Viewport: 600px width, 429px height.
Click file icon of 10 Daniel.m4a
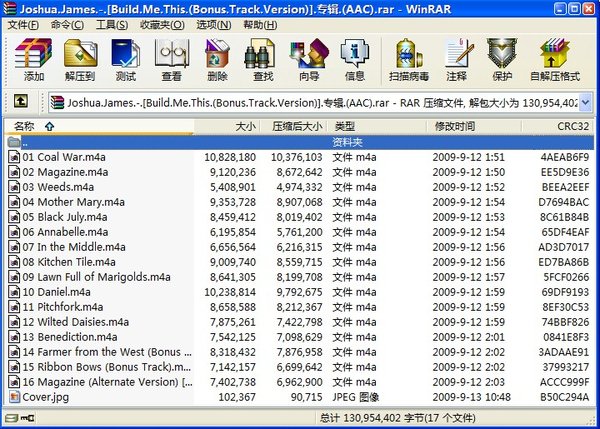coord(14,292)
